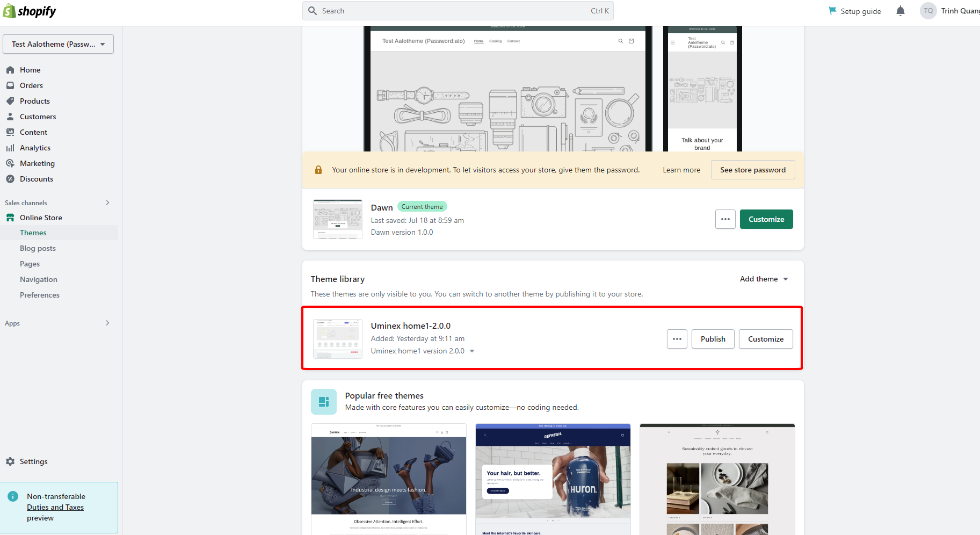Open Analytics in the sidebar
Viewport: 980px width, 535px height.
[35, 148]
